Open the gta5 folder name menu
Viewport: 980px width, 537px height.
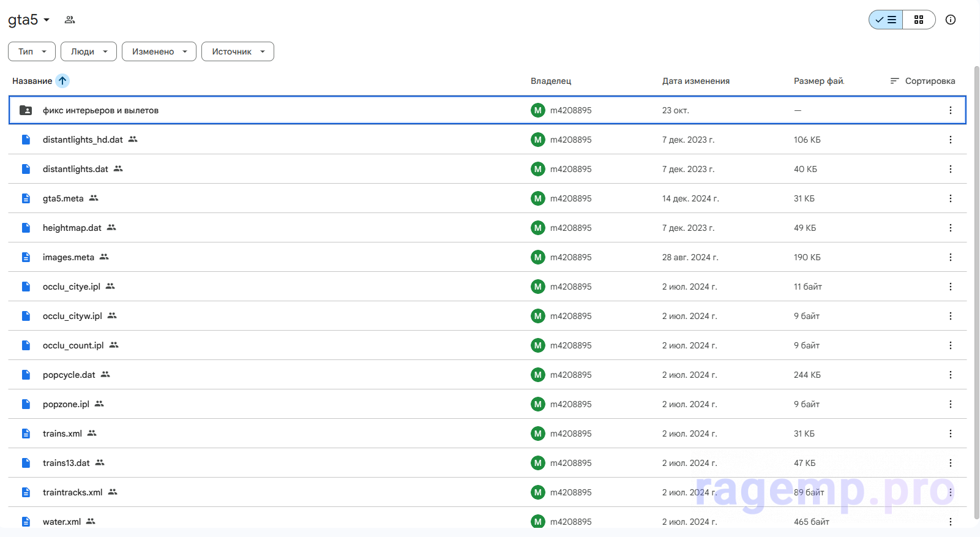[x=29, y=20]
